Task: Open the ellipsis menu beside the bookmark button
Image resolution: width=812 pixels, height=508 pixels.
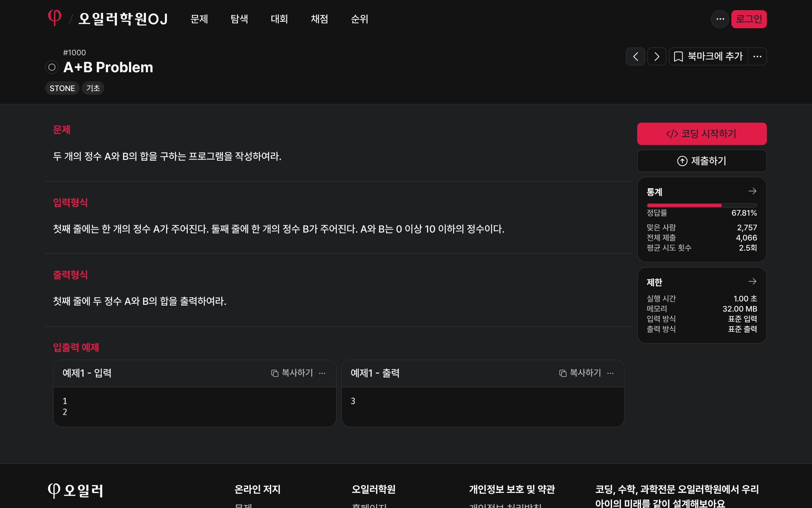Action: 757,56
